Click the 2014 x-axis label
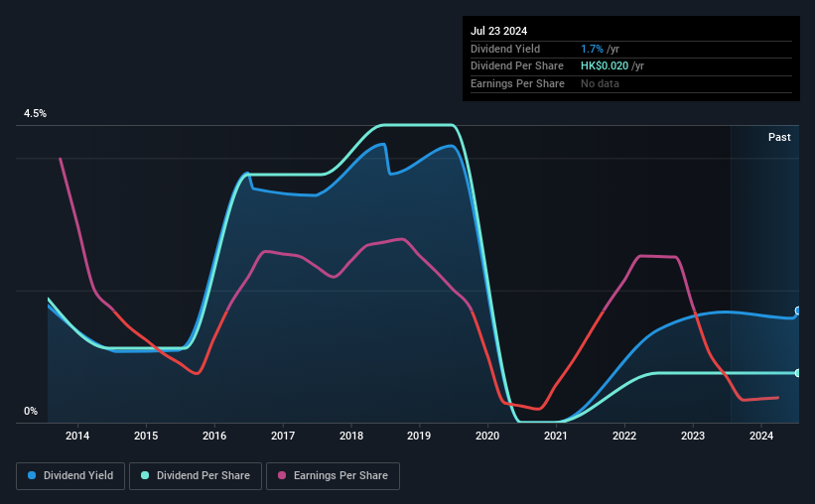 pos(77,436)
